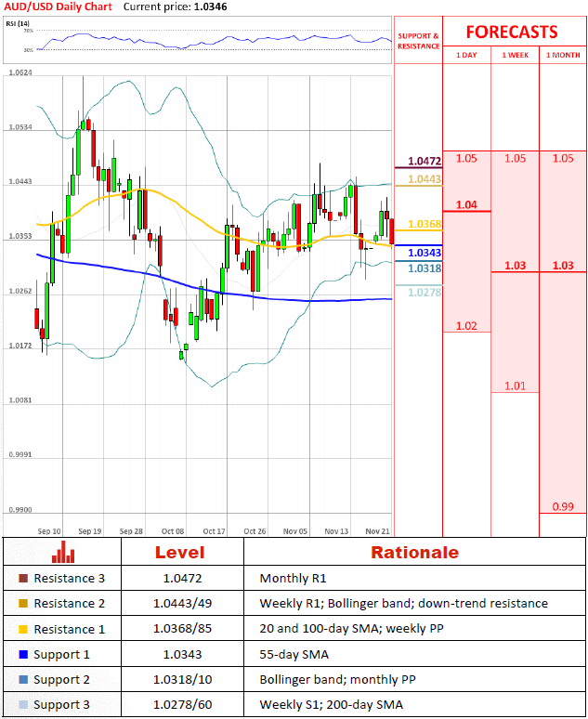Screen dimensions: 588x719
Task: Click the yellow Resistance 1 legend square
Action: point(23,629)
